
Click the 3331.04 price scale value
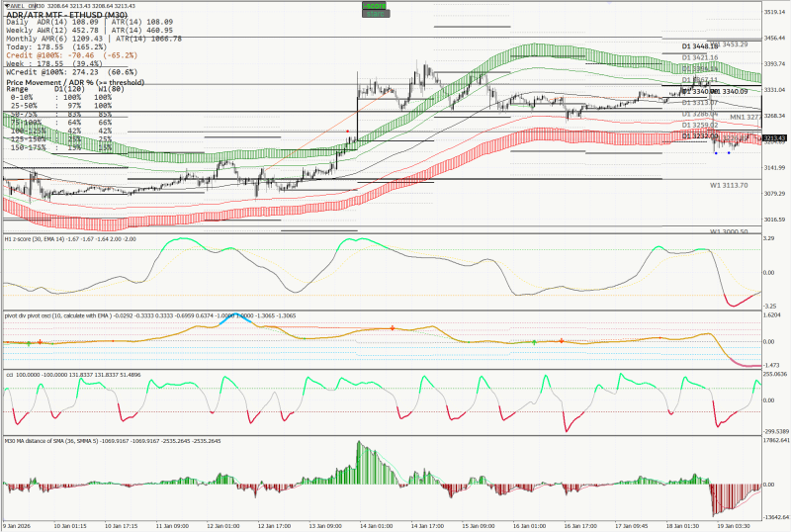[775, 90]
